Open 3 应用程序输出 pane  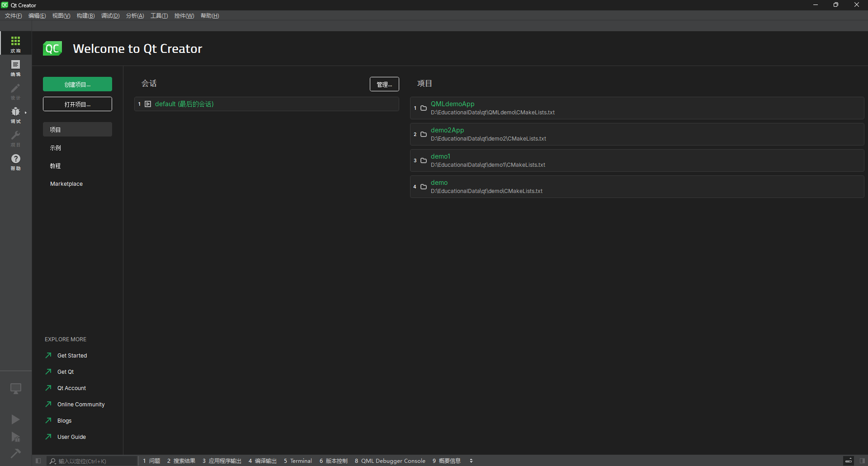(222, 461)
